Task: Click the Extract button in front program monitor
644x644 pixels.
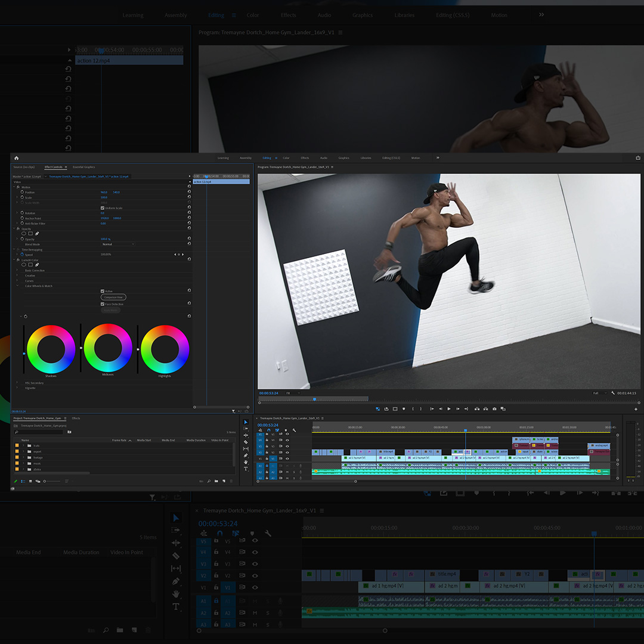Action: 485,408
